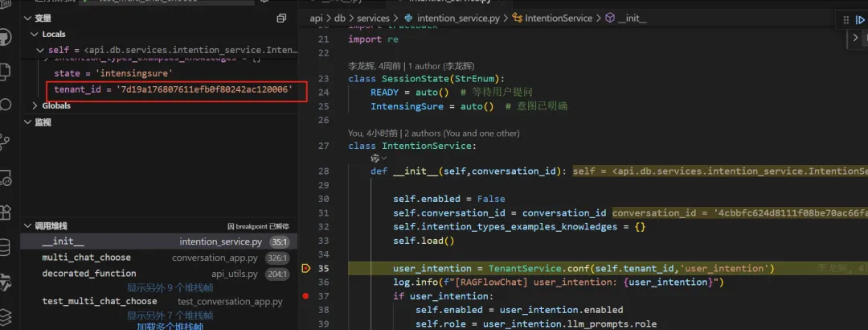
Task: Click 'class SessionState(StrEnum):' on line 23
Action: [426, 79]
